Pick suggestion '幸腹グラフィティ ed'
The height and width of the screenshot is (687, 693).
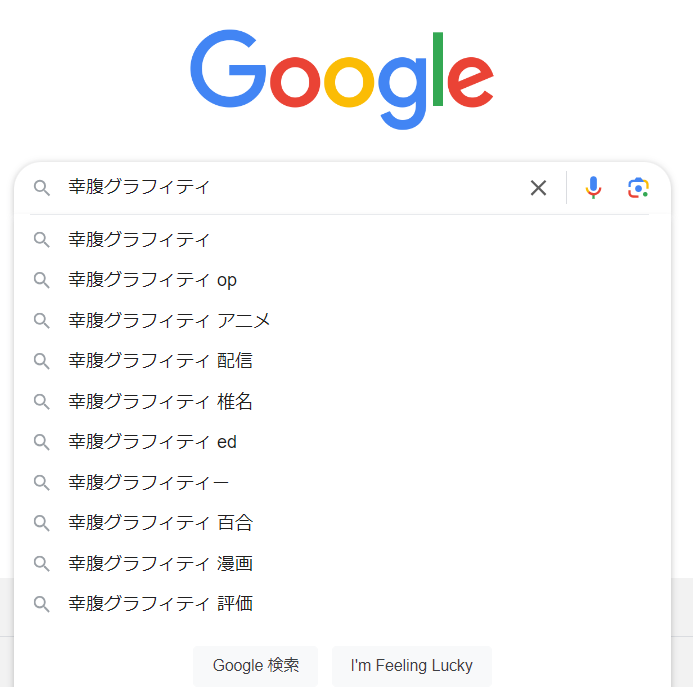[152, 442]
